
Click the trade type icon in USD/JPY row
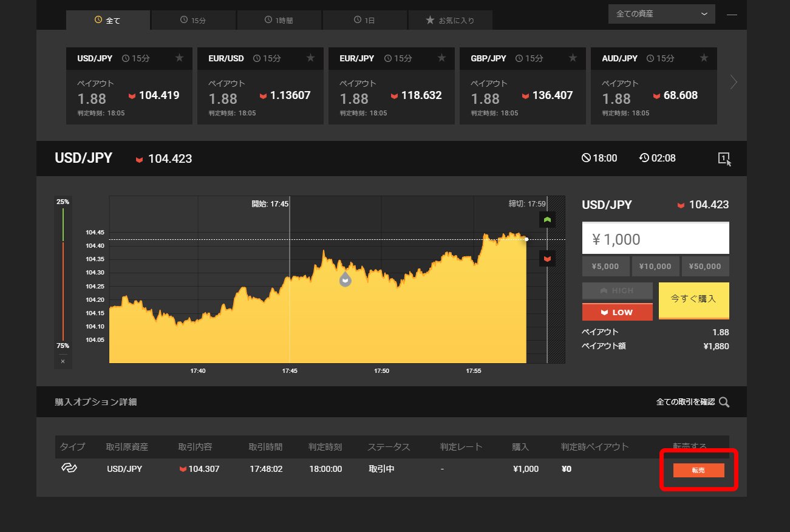coord(69,468)
